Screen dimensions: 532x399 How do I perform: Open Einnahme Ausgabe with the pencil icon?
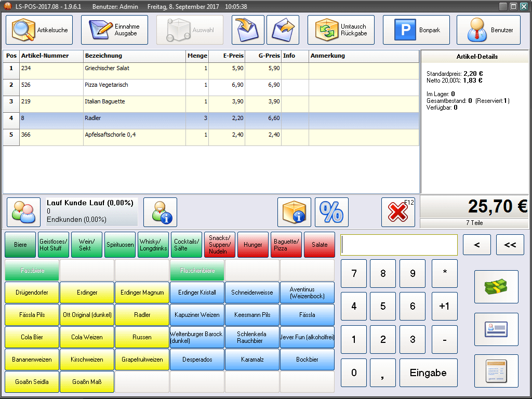point(114,30)
